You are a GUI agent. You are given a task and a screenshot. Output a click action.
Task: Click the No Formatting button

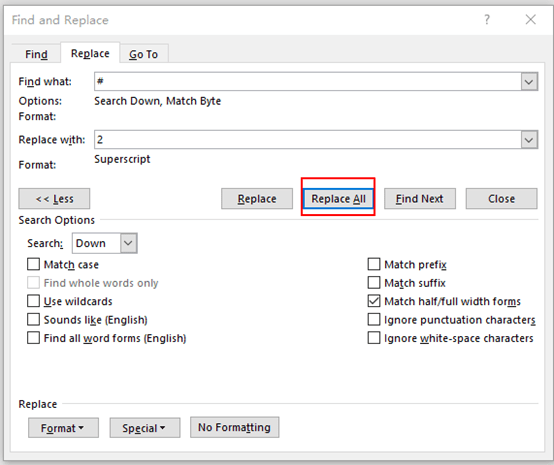point(234,427)
